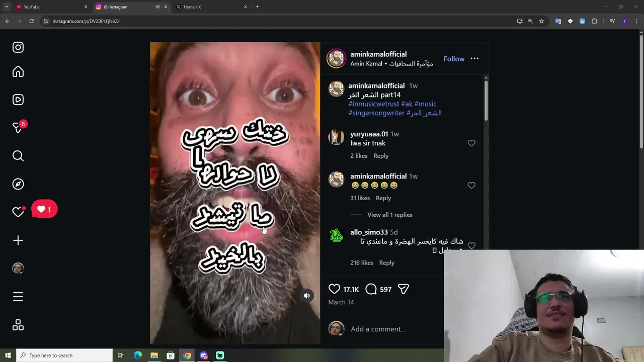
Task: Click the video to pause playback
Action: tap(235, 193)
